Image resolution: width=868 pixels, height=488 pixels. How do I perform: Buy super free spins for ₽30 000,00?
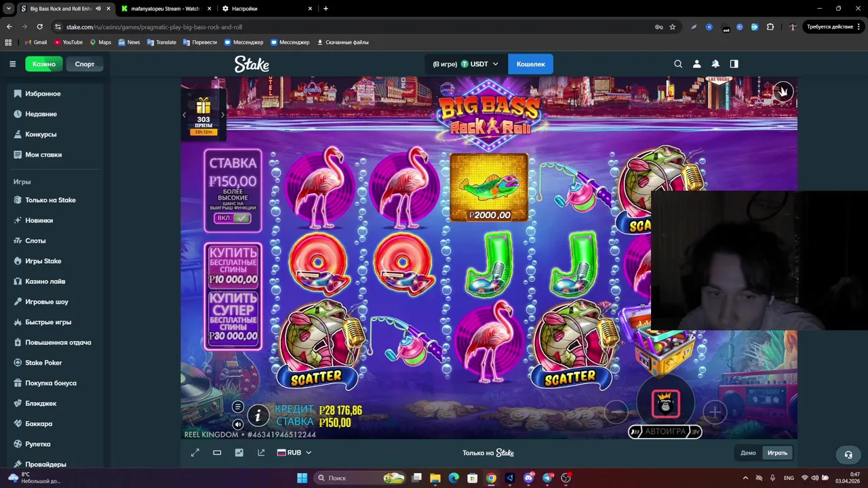pyautogui.click(x=233, y=317)
